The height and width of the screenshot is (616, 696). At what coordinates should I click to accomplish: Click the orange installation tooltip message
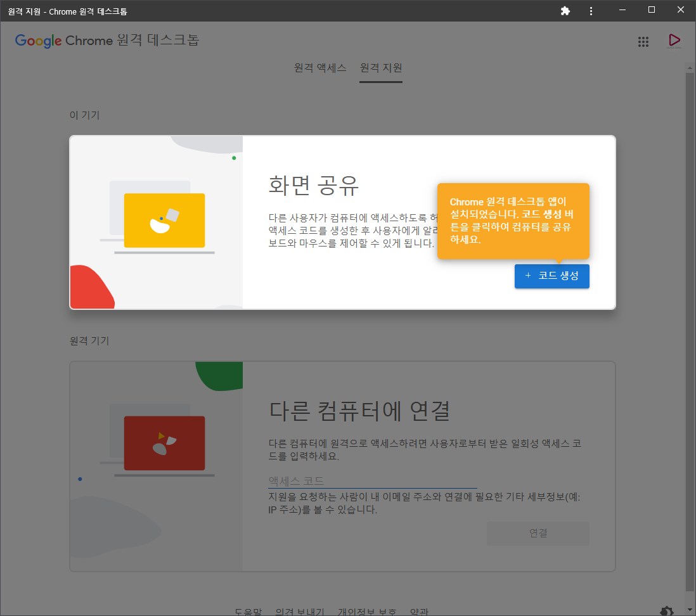click(x=513, y=221)
